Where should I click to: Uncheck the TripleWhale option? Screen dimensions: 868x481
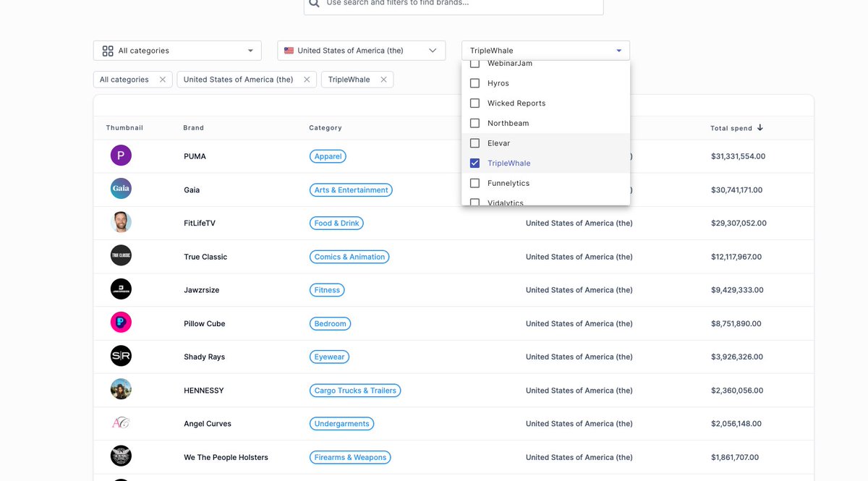(475, 163)
